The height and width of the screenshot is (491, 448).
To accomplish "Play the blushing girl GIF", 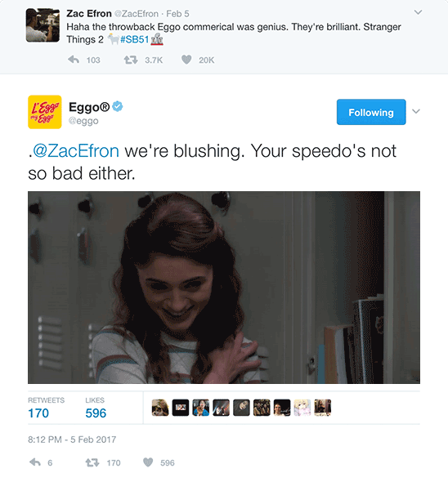I will pyautogui.click(x=224, y=288).
